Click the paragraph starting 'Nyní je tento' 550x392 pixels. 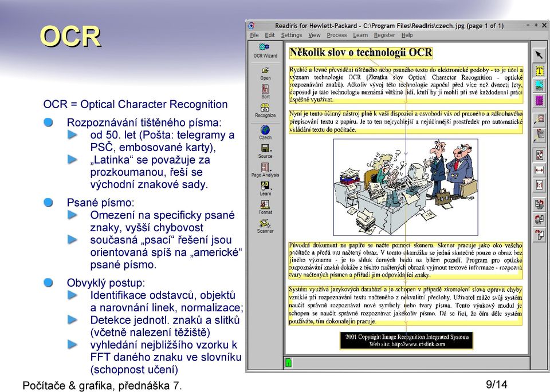(x=406, y=121)
